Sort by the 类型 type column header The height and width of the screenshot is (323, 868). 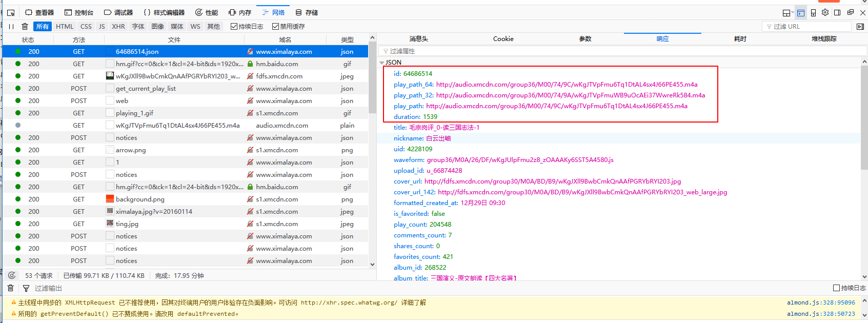348,39
